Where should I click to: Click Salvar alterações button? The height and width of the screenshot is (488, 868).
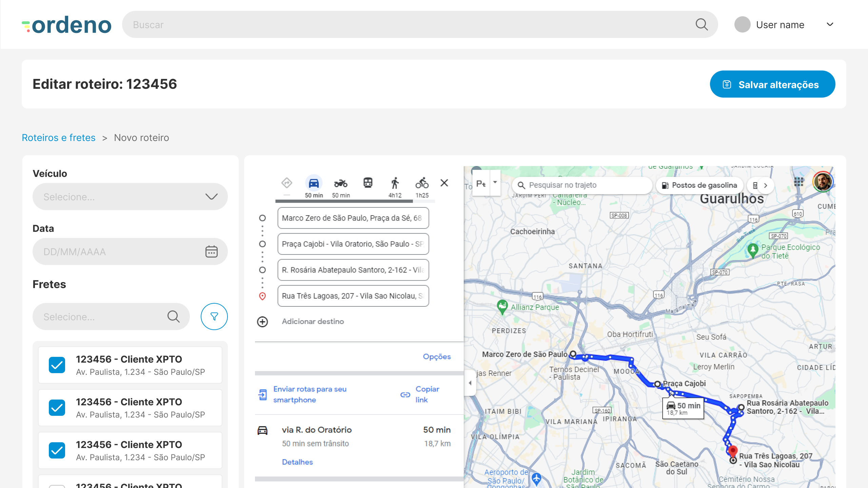coord(772,84)
